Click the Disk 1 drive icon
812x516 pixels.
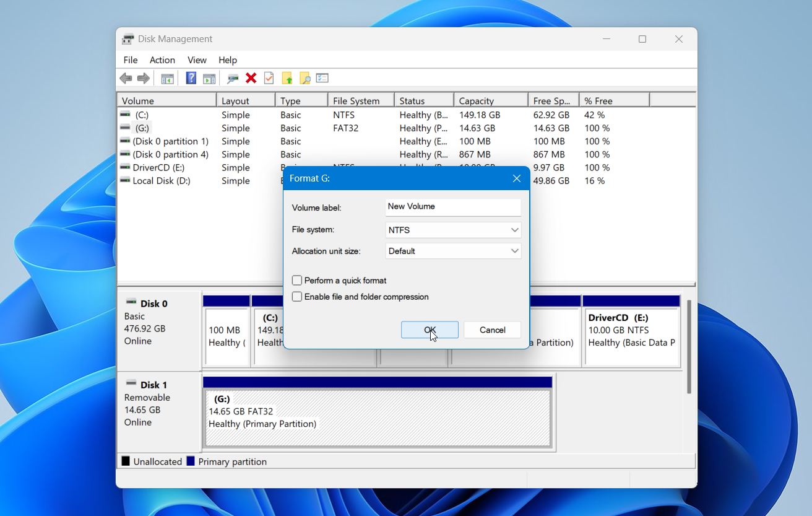point(131,383)
